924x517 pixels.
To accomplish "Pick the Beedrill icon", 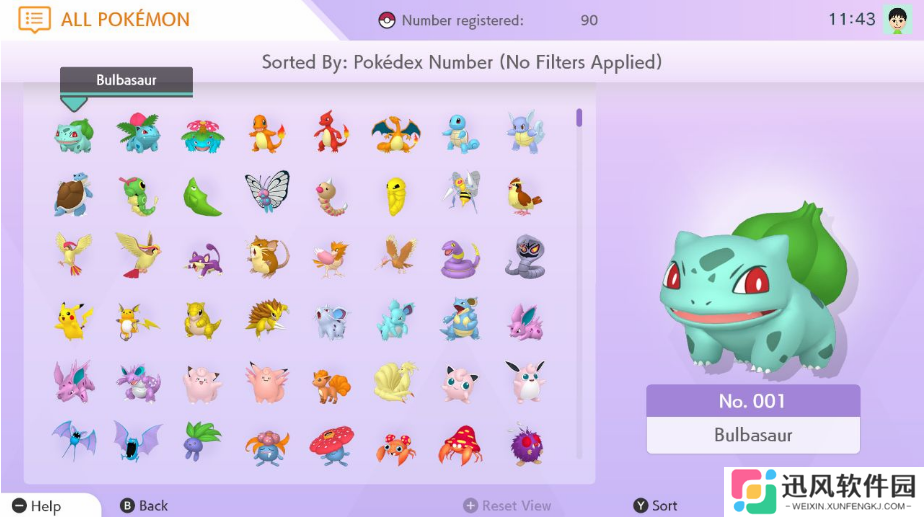I will pyautogui.click(x=461, y=191).
